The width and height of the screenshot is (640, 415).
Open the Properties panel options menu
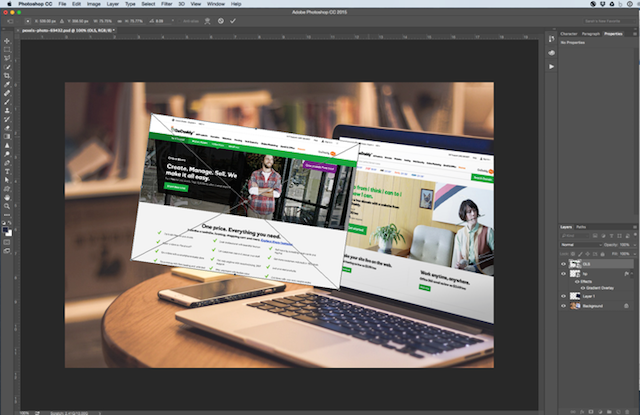(x=635, y=34)
